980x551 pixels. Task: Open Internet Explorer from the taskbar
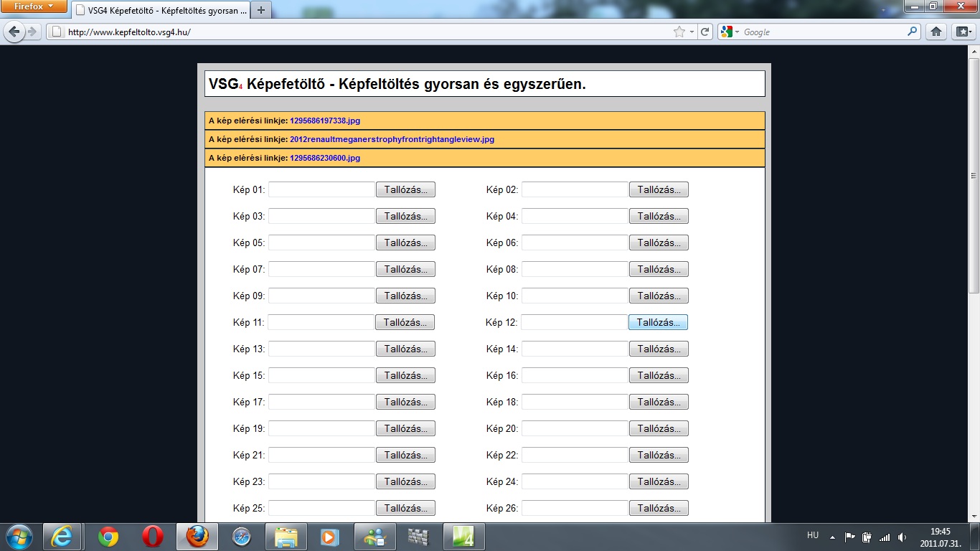click(x=62, y=537)
